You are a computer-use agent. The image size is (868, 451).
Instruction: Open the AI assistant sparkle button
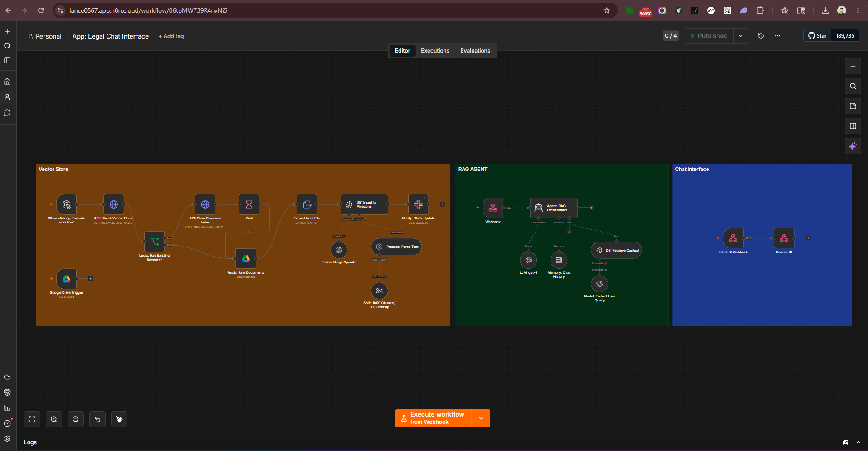(853, 146)
